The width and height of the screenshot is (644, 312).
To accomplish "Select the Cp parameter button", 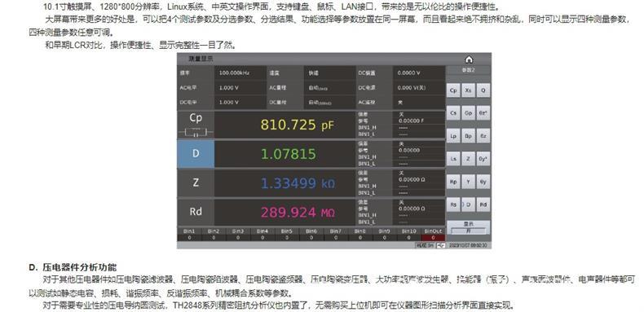I will (453, 90).
